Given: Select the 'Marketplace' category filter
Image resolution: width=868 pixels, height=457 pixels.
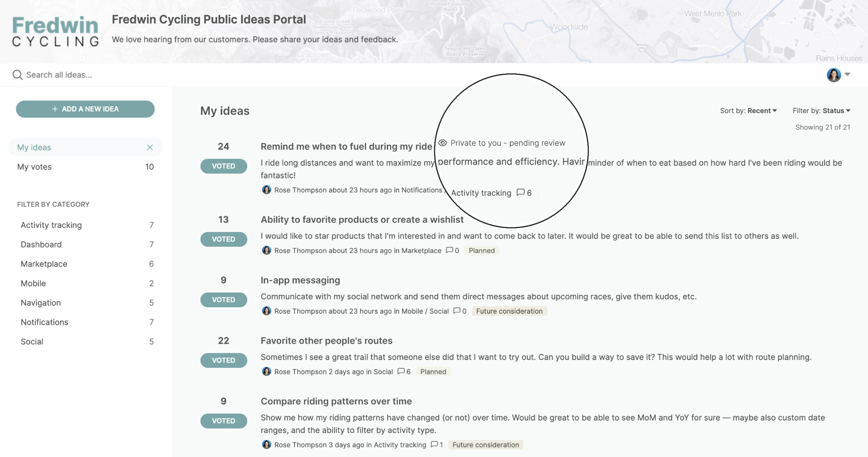Looking at the screenshot, I should tap(44, 264).
